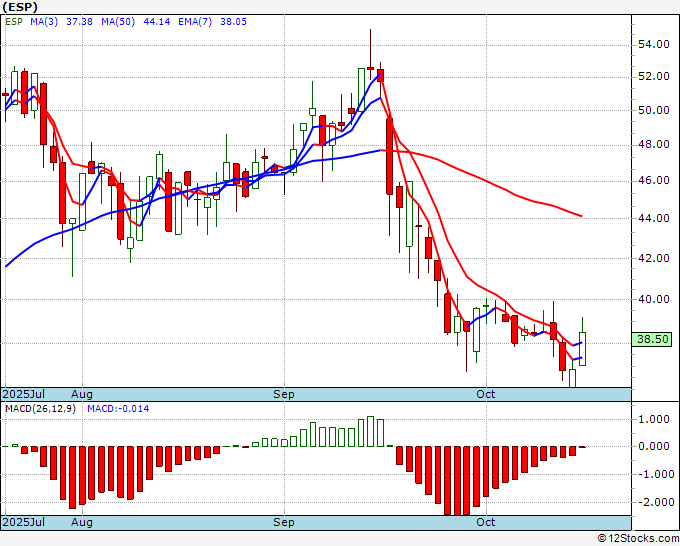Screen dimensions: 680x546
Task: Select the green ESP legend label
Action: tap(14, 21)
